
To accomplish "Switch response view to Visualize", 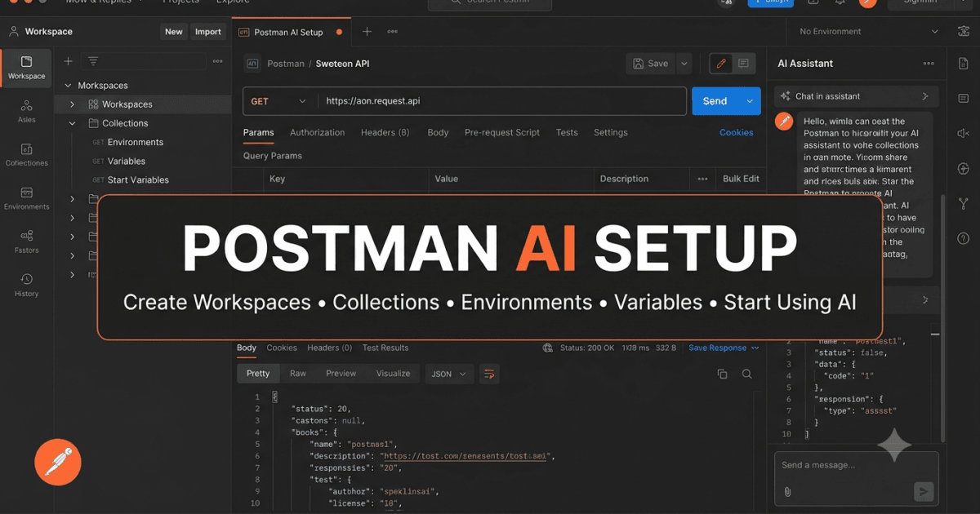I will point(393,374).
